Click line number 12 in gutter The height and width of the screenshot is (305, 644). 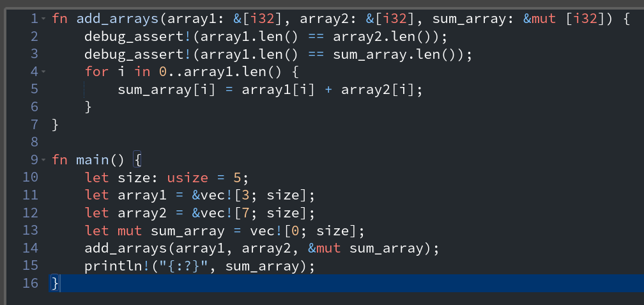pyautogui.click(x=30, y=213)
